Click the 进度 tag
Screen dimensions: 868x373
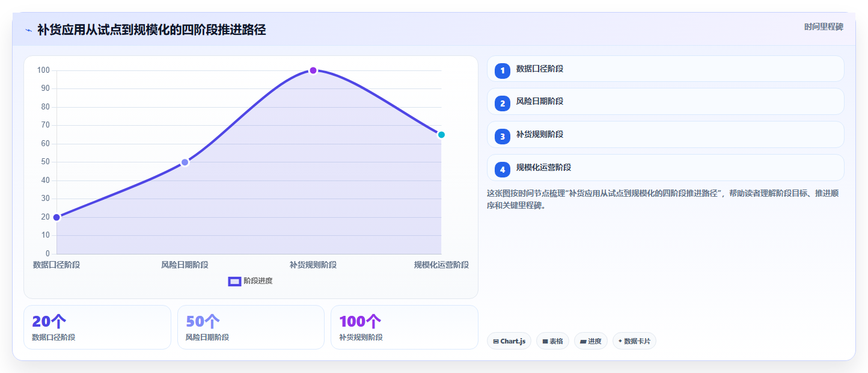coord(591,341)
